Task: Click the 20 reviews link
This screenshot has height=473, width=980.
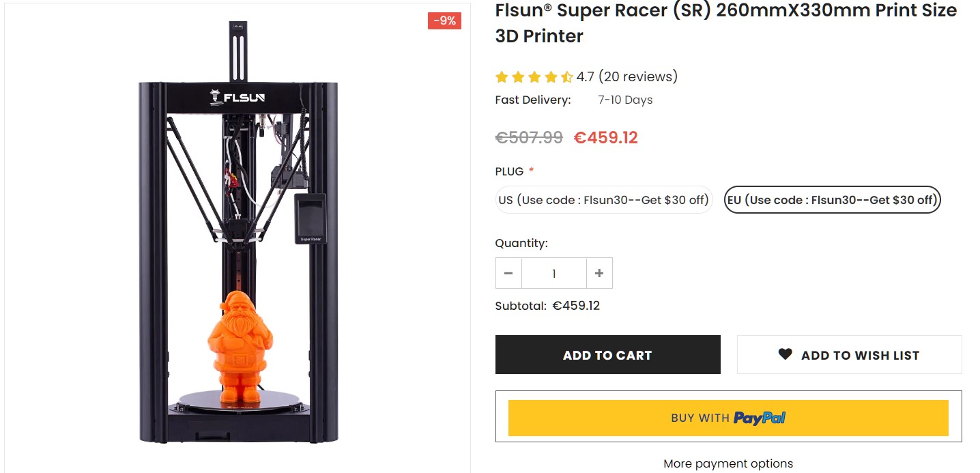Action: [x=638, y=76]
